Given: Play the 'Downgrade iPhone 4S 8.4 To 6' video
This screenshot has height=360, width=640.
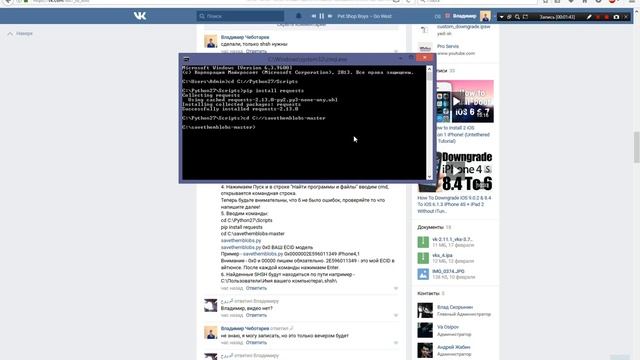Looking at the screenshot, I should point(455,171).
